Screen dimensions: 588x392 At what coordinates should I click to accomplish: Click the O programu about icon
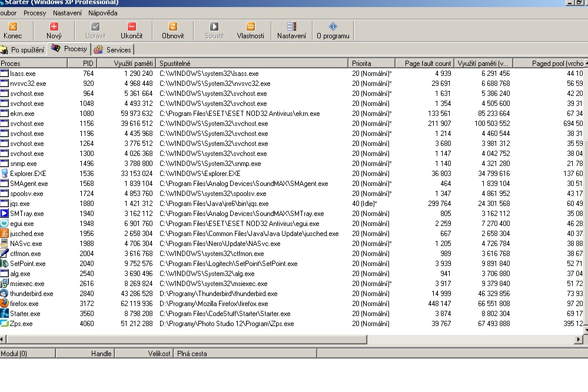[x=333, y=26]
